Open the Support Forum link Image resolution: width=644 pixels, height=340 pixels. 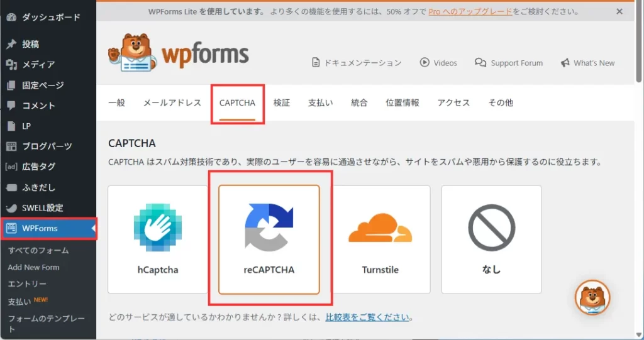pos(508,63)
